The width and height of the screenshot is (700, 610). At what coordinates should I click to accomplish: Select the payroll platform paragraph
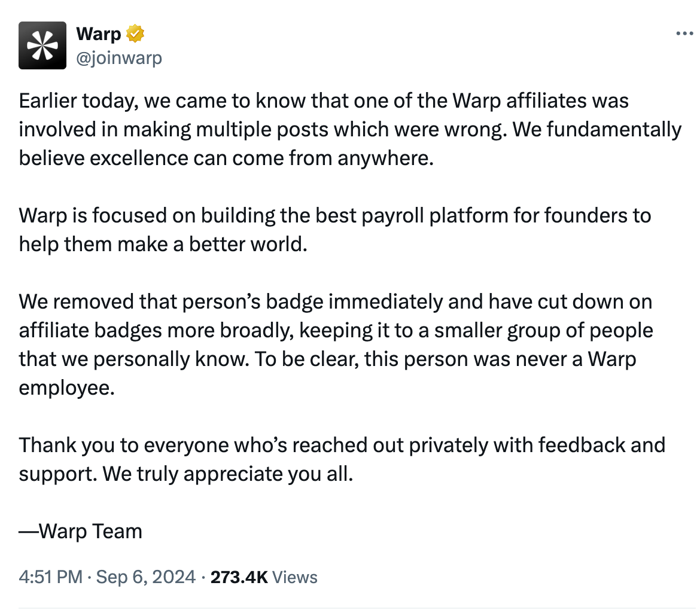[335, 230]
